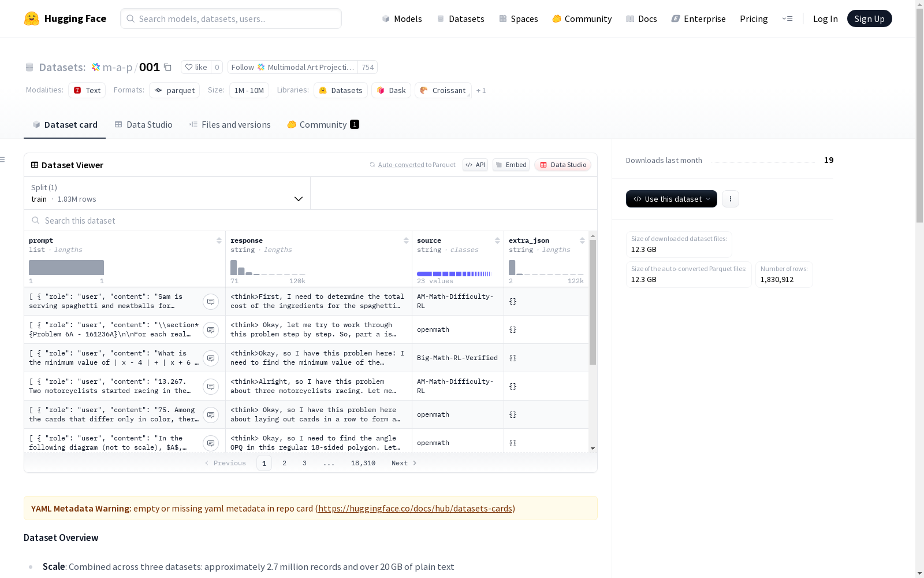Open Data Studio from viewer header
924x578 pixels.
[x=562, y=165]
